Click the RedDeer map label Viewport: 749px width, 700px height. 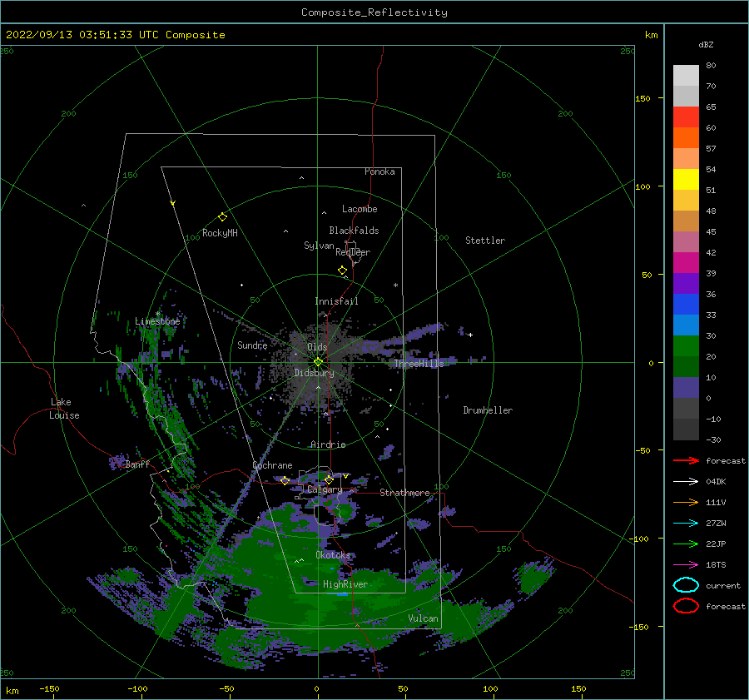coord(353,252)
